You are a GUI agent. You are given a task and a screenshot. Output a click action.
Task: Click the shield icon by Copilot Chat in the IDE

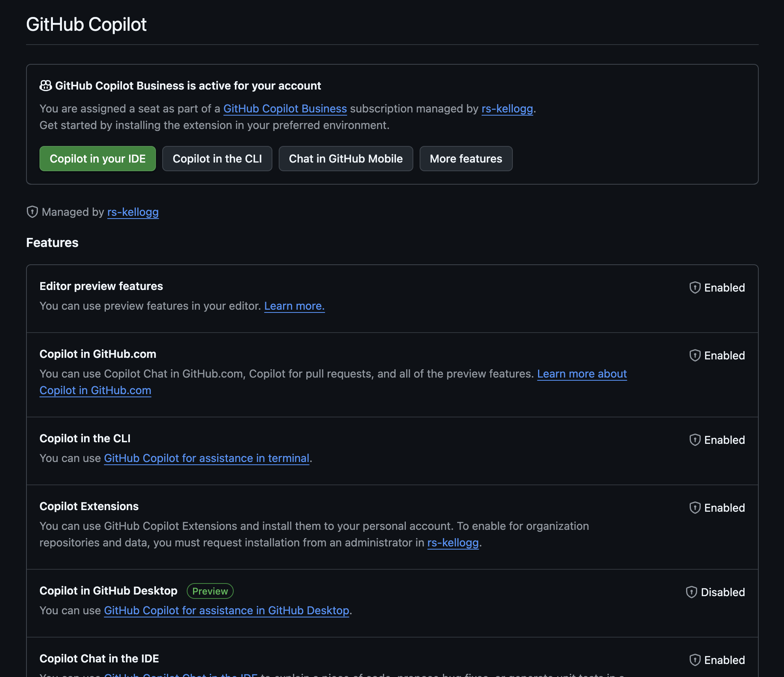[x=695, y=660]
